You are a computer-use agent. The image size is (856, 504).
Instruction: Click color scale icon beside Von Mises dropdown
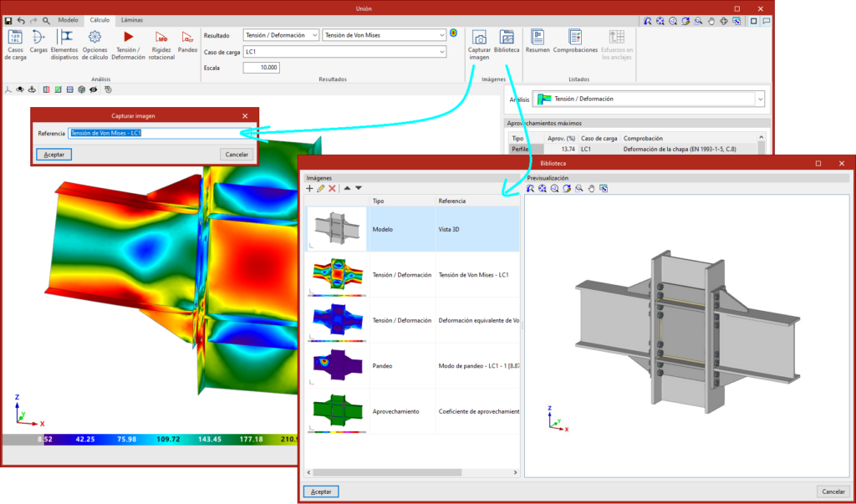click(453, 34)
